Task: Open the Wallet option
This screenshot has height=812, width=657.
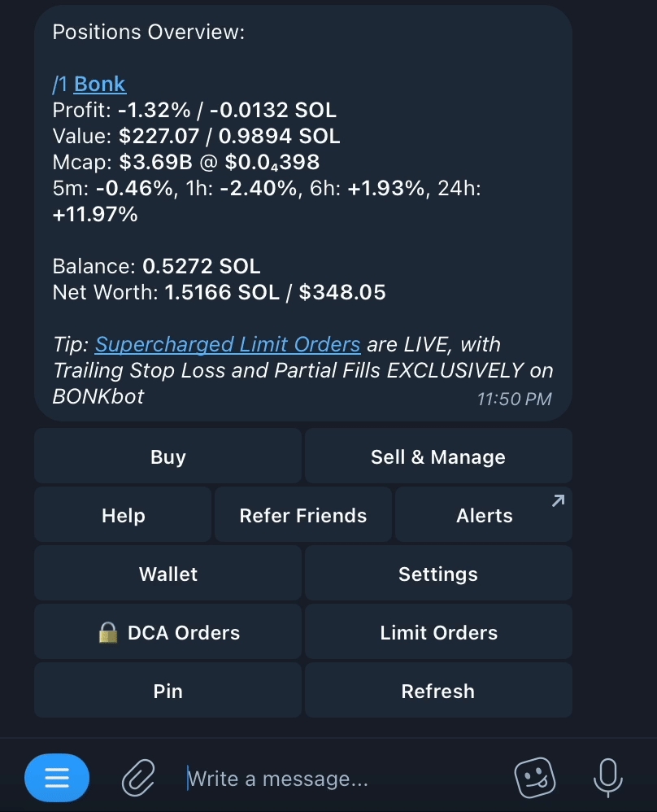Action: pyautogui.click(x=168, y=574)
